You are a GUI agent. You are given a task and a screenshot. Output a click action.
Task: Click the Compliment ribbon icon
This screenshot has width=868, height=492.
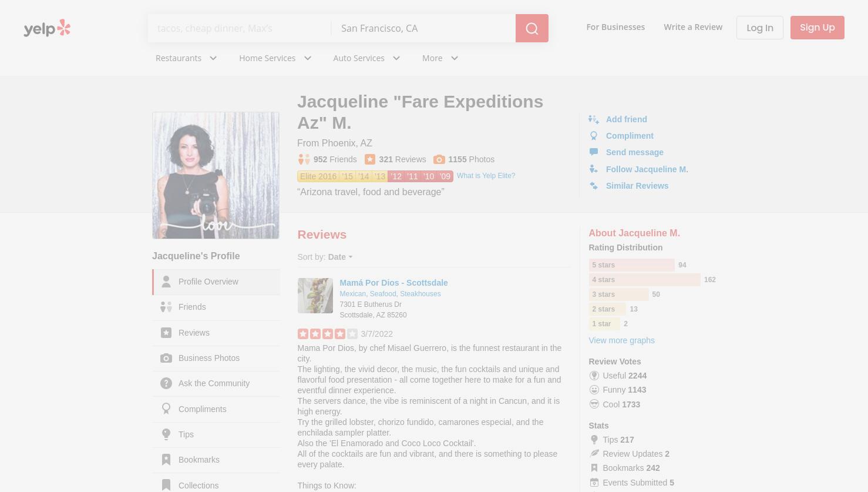pyautogui.click(x=594, y=136)
